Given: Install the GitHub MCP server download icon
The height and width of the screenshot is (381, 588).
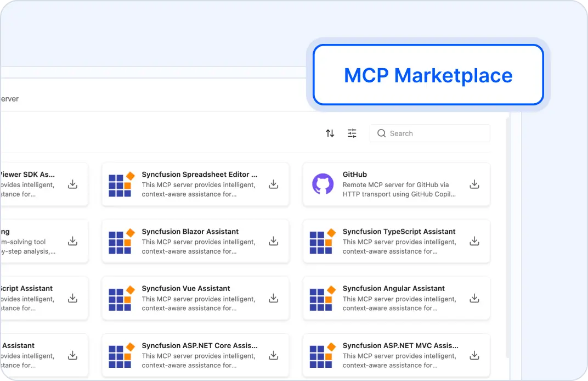Looking at the screenshot, I should 474,184.
